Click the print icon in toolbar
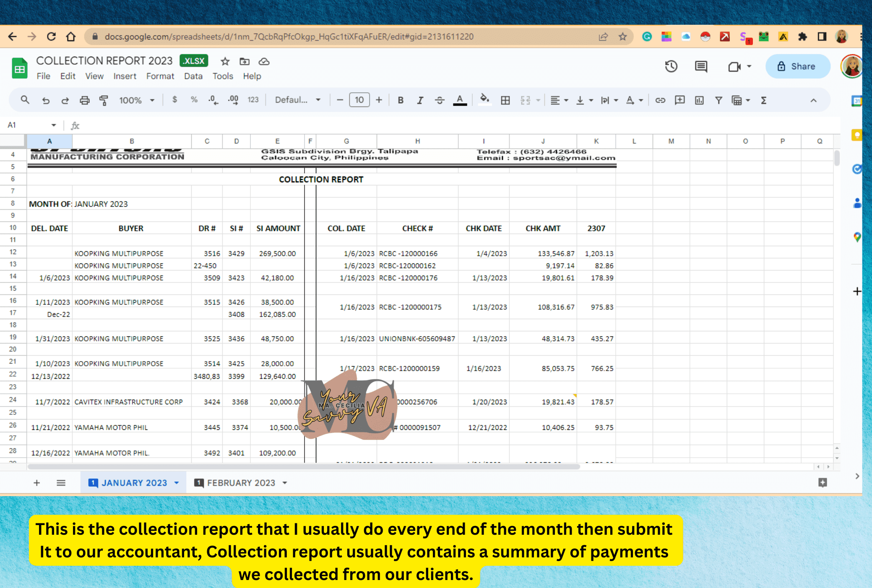The height and width of the screenshot is (588, 872). (84, 100)
